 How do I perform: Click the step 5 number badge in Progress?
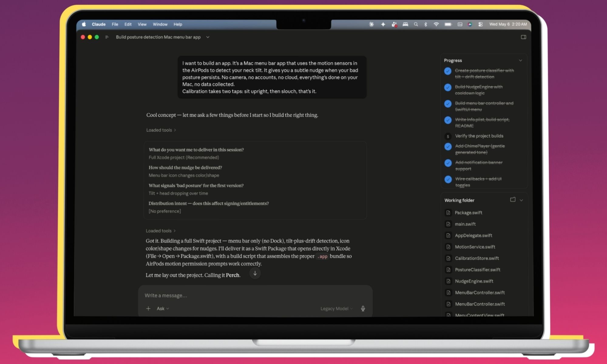[448, 136]
